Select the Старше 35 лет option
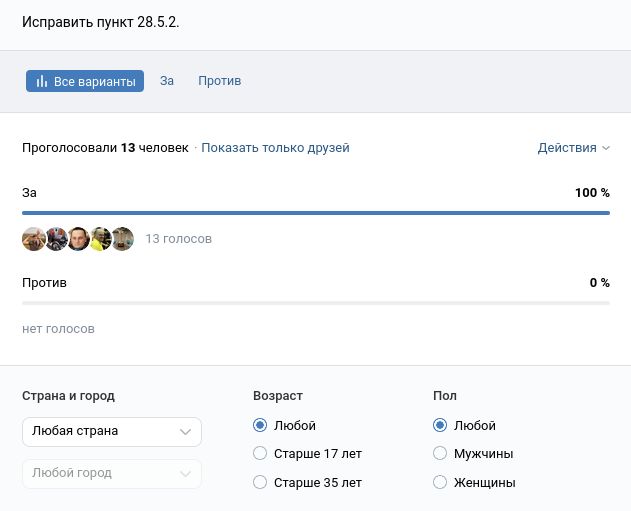 coord(260,483)
